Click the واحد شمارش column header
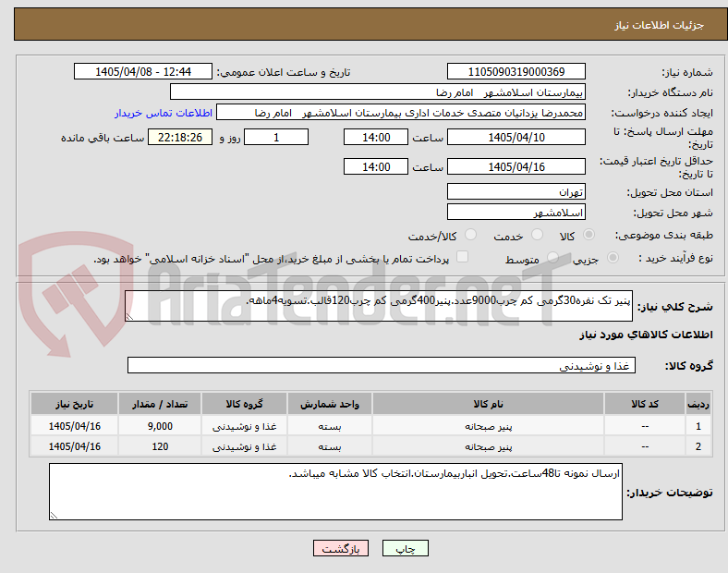728x573 pixels. click(330, 404)
